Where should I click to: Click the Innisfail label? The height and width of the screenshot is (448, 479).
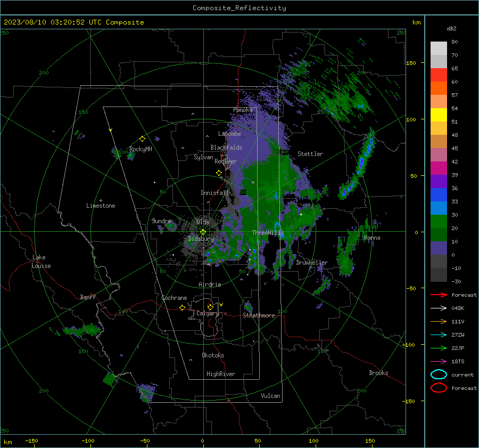tap(215, 193)
